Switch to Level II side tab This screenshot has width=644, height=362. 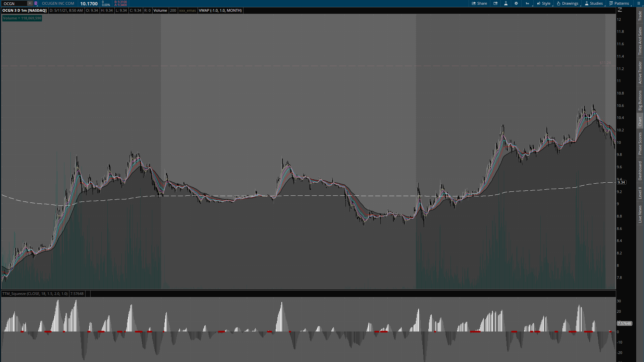640,193
